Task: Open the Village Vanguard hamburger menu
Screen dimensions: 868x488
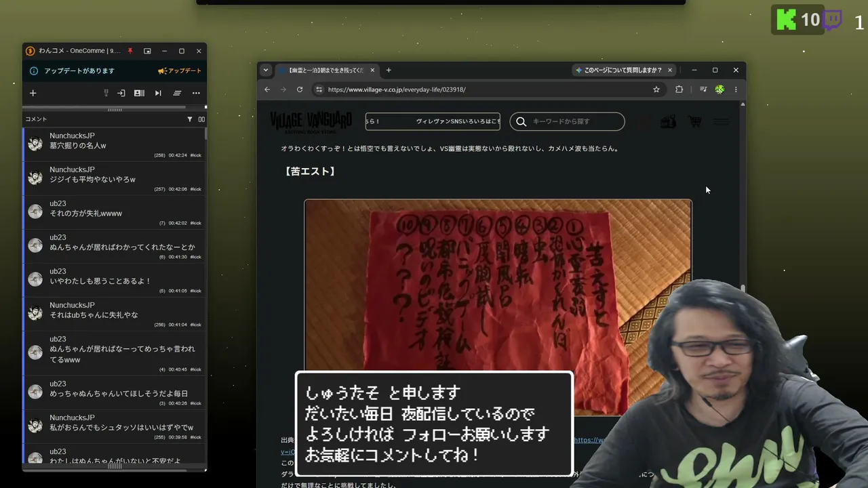Action: click(x=721, y=121)
